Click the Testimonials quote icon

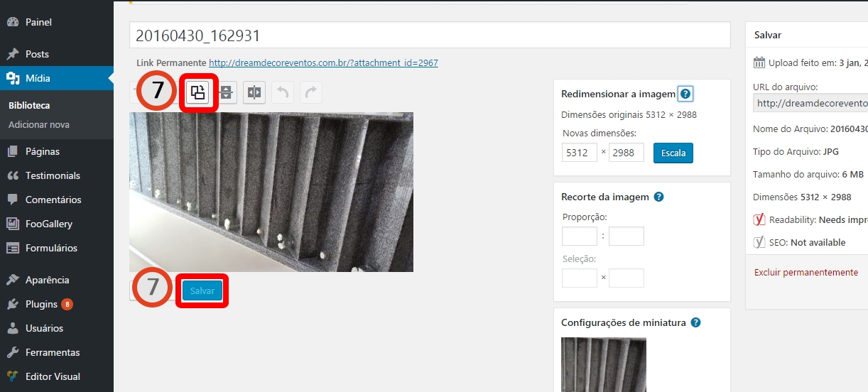[13, 175]
